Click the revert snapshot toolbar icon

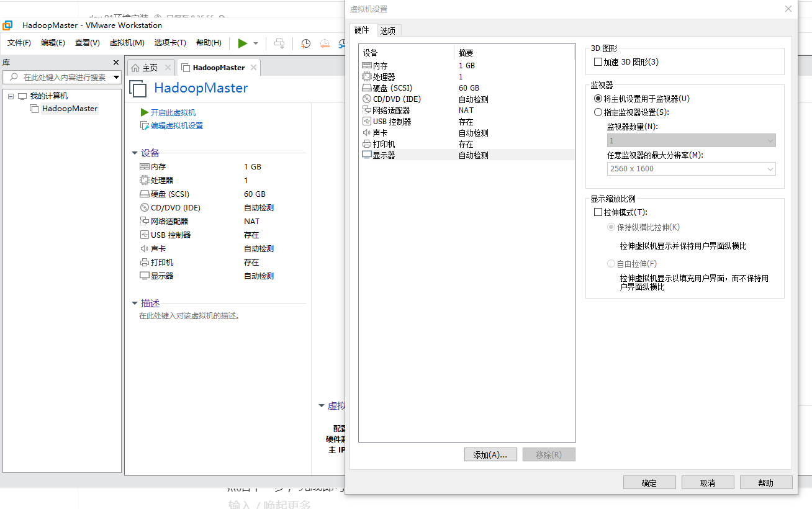coord(325,43)
